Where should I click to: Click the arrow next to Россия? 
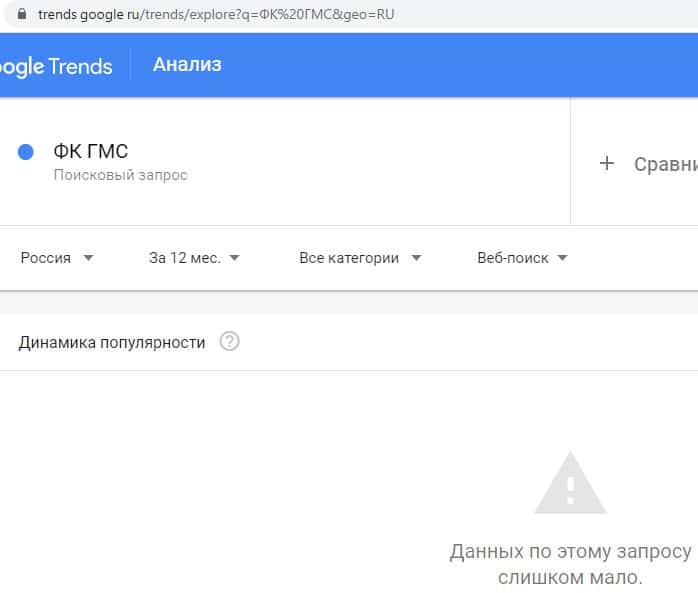pos(88,258)
